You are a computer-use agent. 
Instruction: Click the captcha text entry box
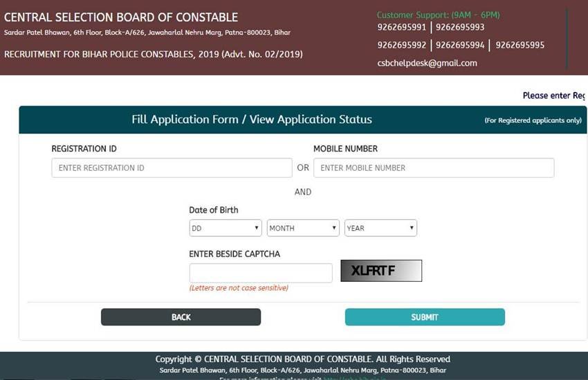[x=261, y=273]
